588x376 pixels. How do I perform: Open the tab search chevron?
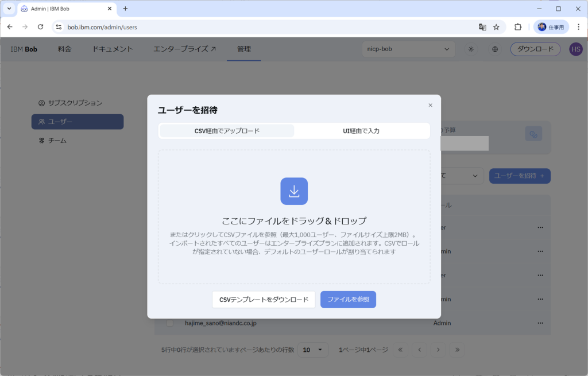[x=9, y=9]
